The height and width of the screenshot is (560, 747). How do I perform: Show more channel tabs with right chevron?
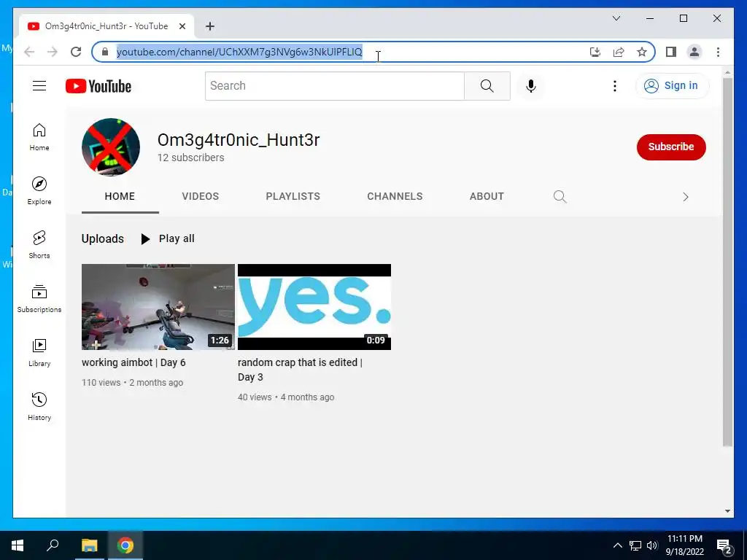pos(685,197)
